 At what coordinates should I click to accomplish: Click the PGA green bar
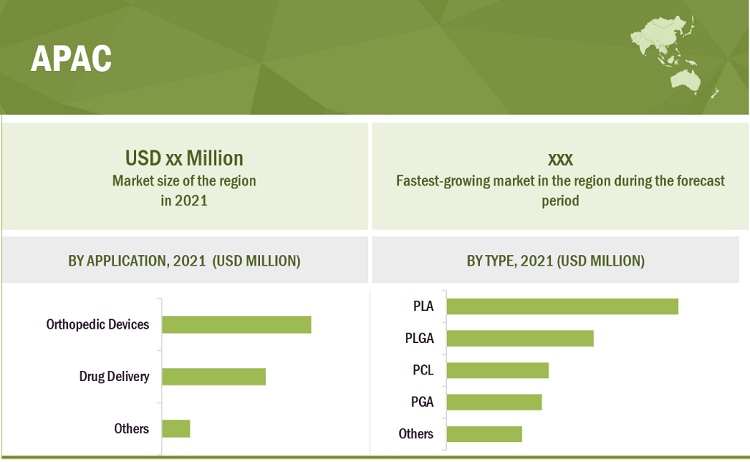click(x=494, y=402)
